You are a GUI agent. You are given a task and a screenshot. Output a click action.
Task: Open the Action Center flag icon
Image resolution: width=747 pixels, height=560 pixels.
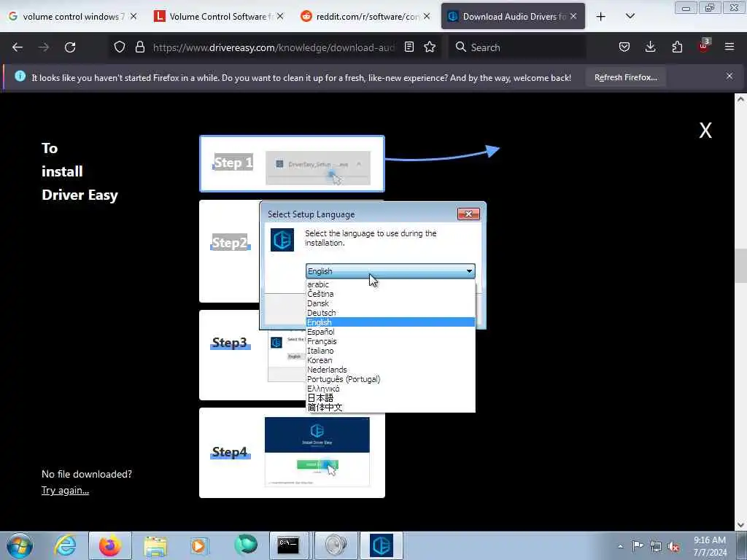tap(638, 545)
